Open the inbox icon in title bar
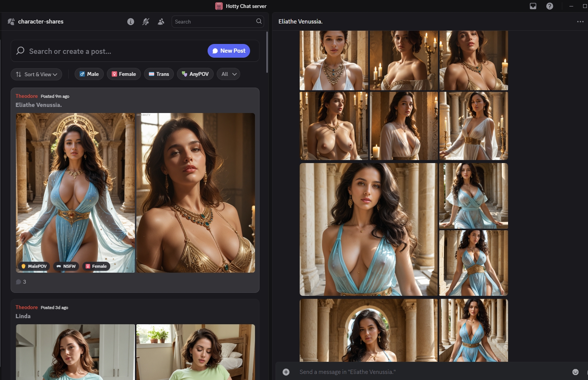 [x=533, y=6]
